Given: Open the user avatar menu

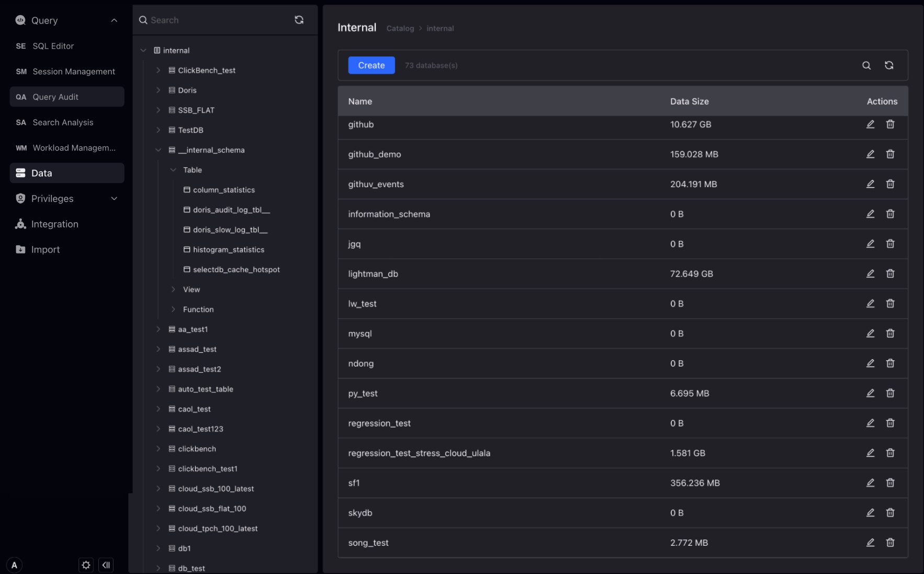Looking at the screenshot, I should tap(14, 565).
